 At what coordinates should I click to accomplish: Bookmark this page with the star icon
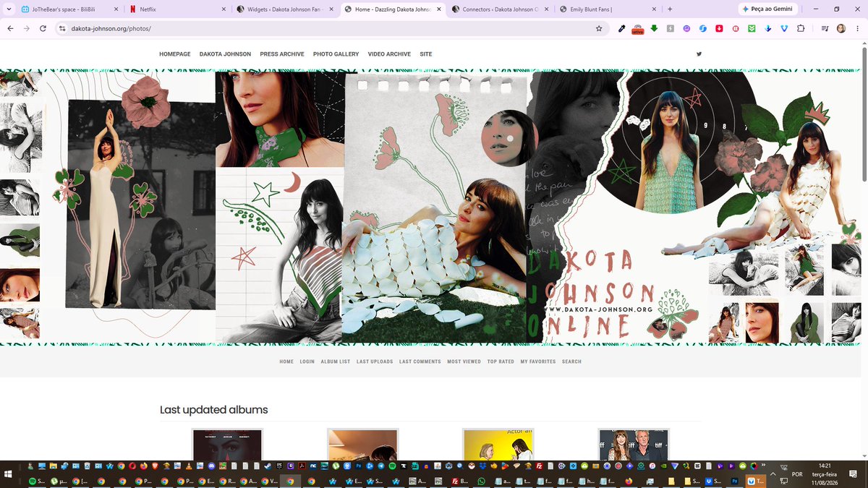[599, 28]
